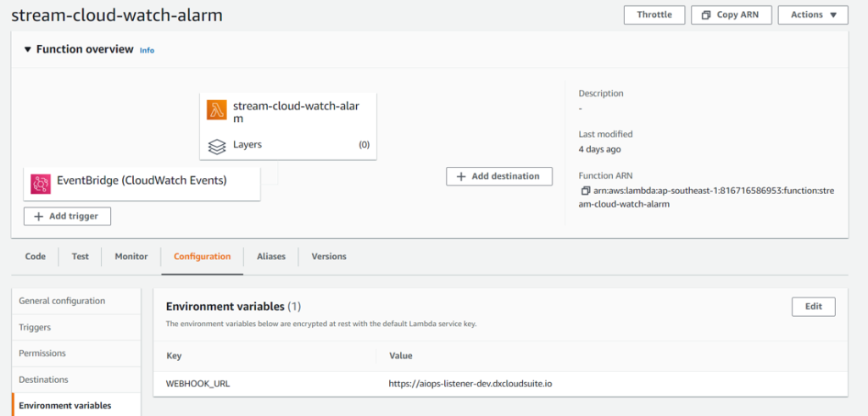Select the Configuration tab
This screenshot has width=868, height=416.
click(x=202, y=257)
